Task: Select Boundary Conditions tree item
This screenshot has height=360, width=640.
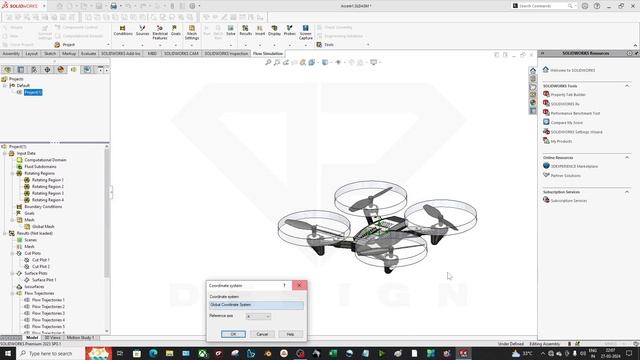Action: (x=43, y=207)
